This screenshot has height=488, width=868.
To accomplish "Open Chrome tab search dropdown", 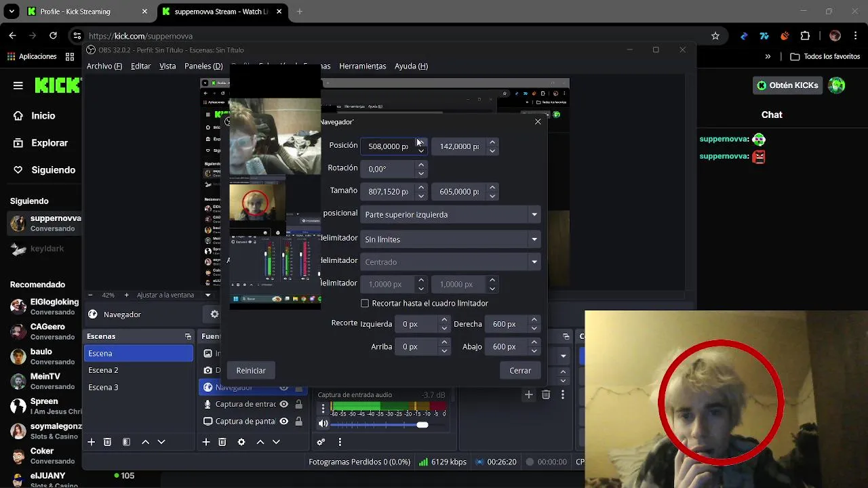I will (x=12, y=12).
